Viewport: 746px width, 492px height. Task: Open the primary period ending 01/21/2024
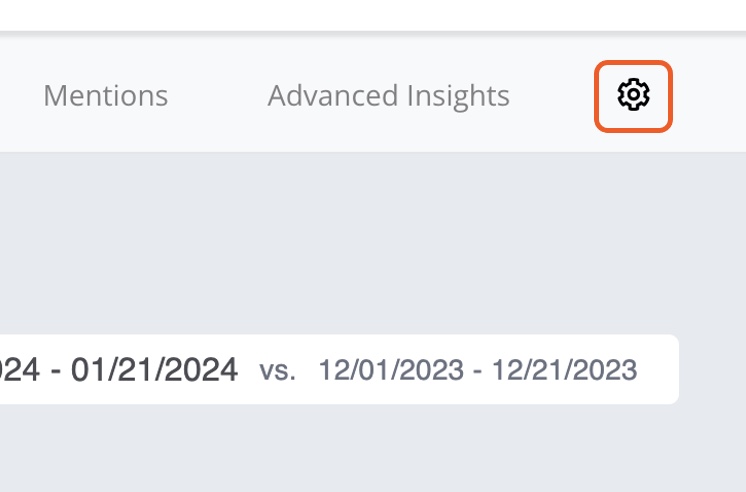(x=119, y=369)
